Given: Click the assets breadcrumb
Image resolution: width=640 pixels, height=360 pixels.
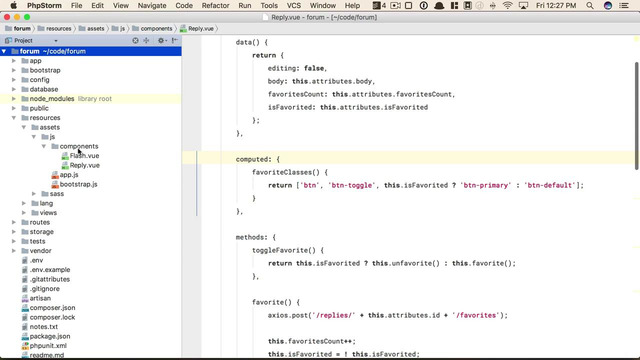Looking at the screenshot, I should click(x=91, y=29).
